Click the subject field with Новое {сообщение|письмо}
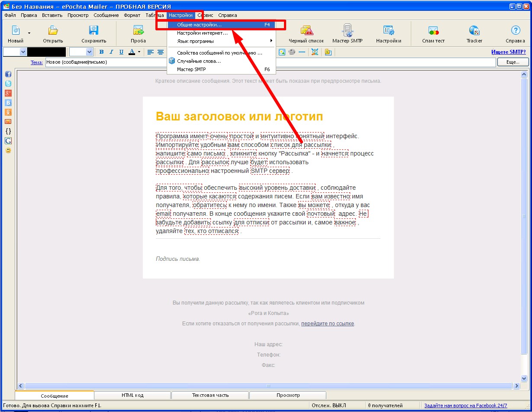The width and height of the screenshot is (532, 412). [271, 62]
